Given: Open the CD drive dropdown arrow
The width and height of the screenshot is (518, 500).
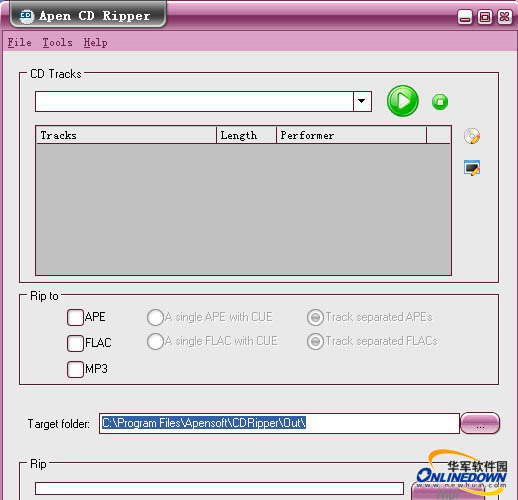Looking at the screenshot, I should [362, 101].
